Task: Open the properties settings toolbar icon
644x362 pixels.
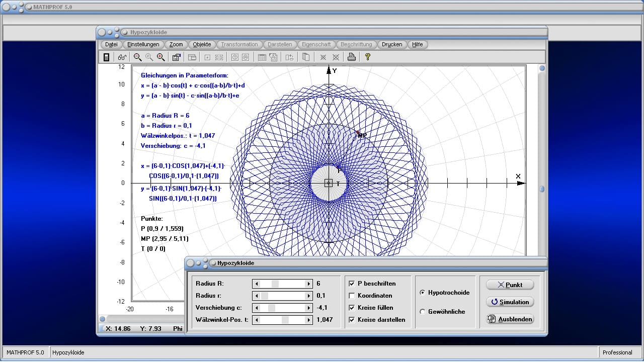Action: pyautogui.click(x=177, y=57)
